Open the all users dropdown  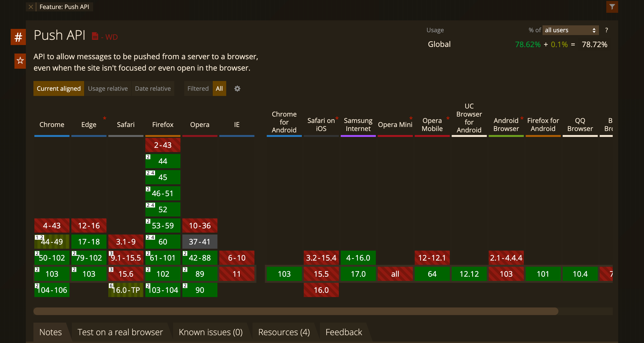coord(570,30)
